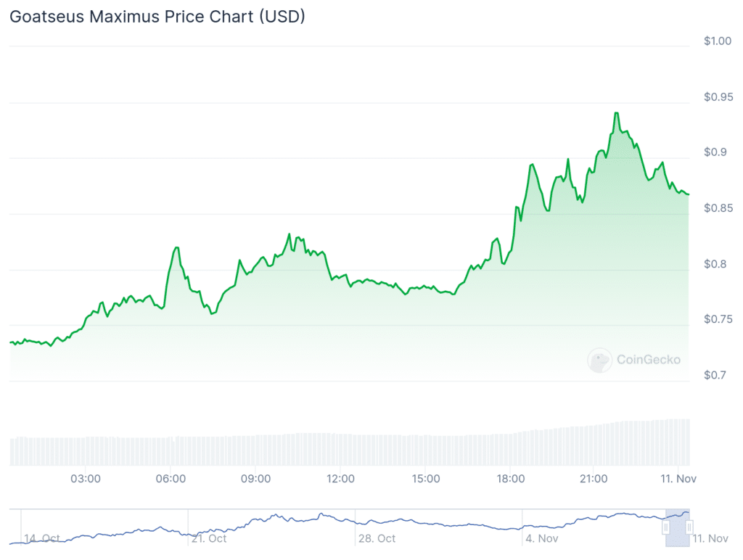
Task: Click the Goatseus Maximus Price Chart title
Action: (157, 17)
